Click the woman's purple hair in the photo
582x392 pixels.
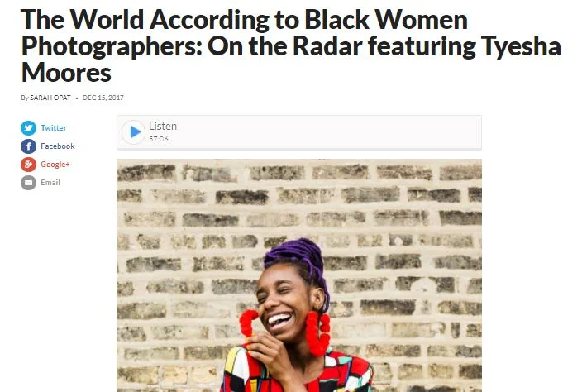coord(297,257)
